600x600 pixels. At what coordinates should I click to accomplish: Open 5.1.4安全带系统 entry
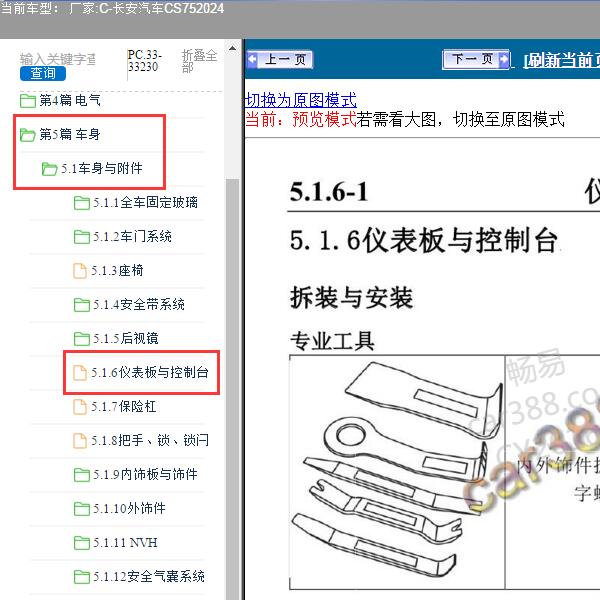click(139, 305)
